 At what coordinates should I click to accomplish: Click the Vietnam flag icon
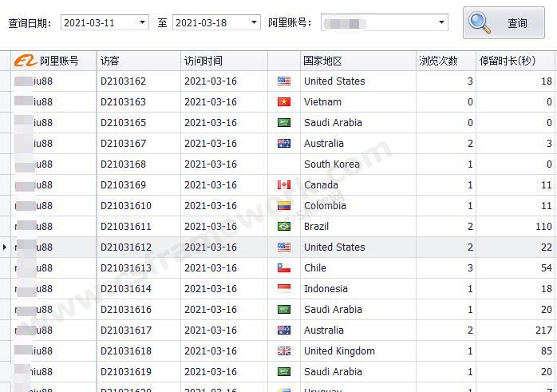click(283, 102)
